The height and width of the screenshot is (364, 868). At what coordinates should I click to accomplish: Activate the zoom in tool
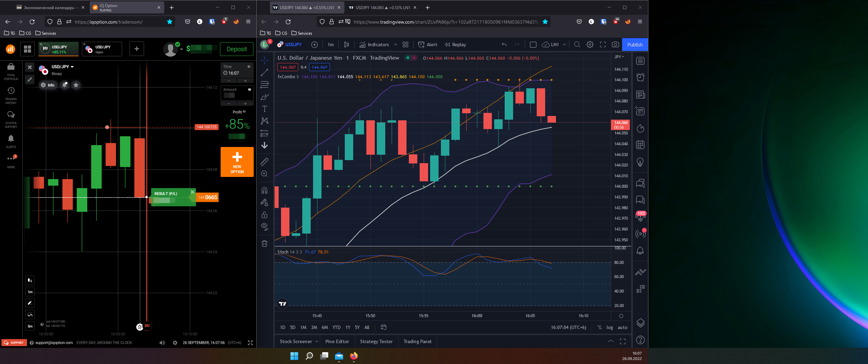(x=264, y=174)
